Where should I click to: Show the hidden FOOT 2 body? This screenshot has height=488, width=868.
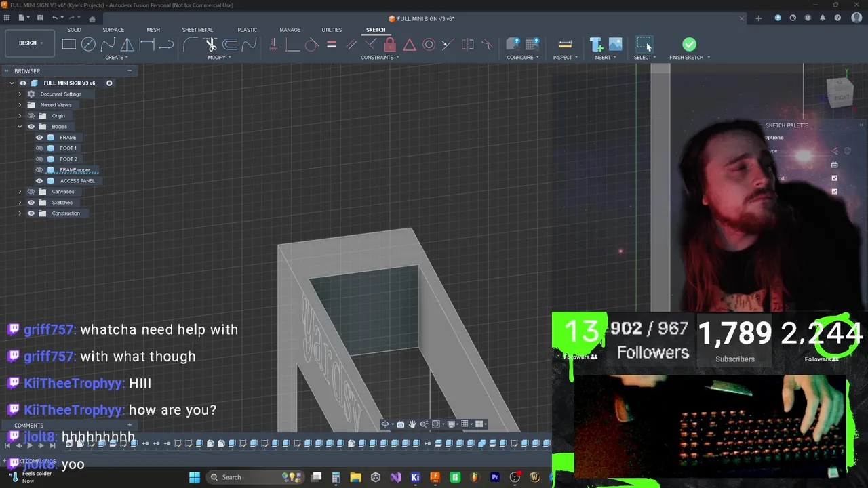[39, 159]
